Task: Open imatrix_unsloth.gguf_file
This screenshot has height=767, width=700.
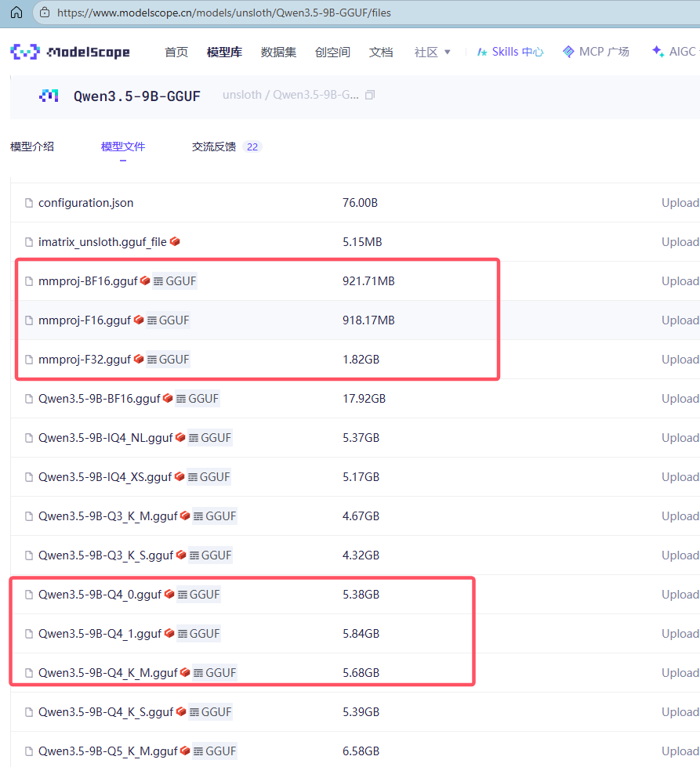Action: (103, 241)
